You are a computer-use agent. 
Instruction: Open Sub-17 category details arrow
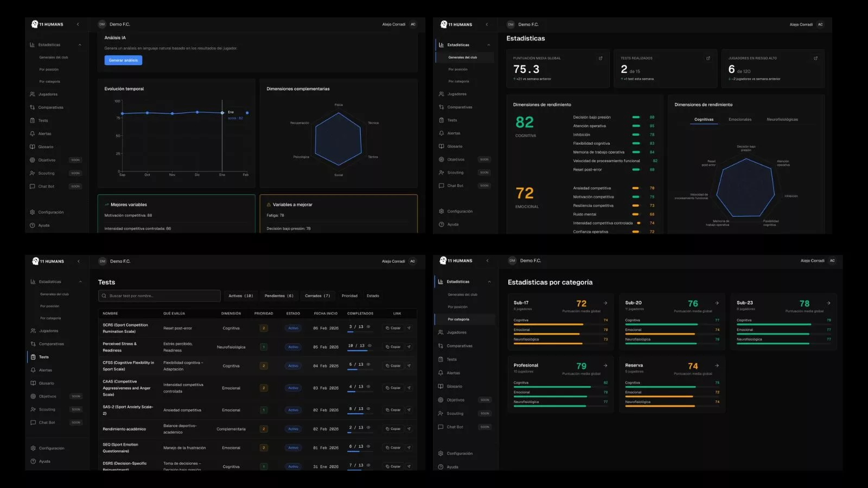coord(605,303)
